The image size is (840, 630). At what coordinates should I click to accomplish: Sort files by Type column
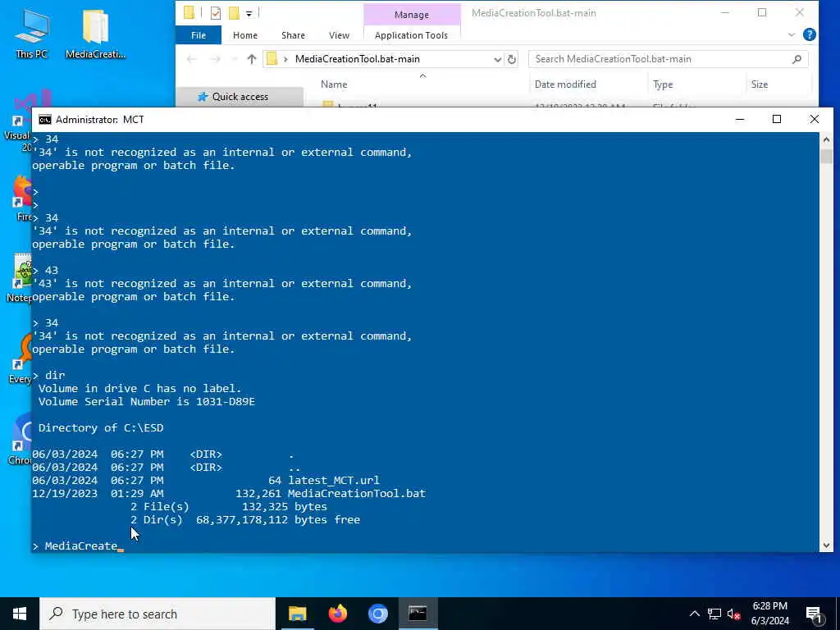(663, 84)
